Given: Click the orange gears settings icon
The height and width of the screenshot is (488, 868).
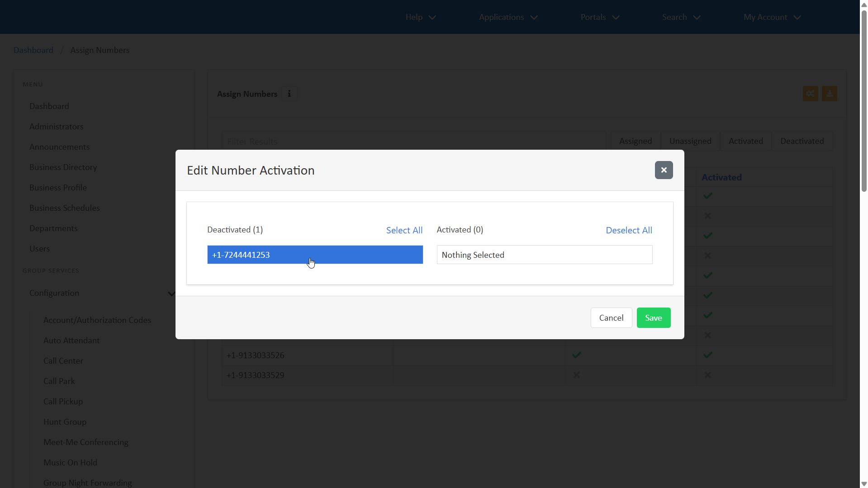Looking at the screenshot, I should [x=810, y=94].
